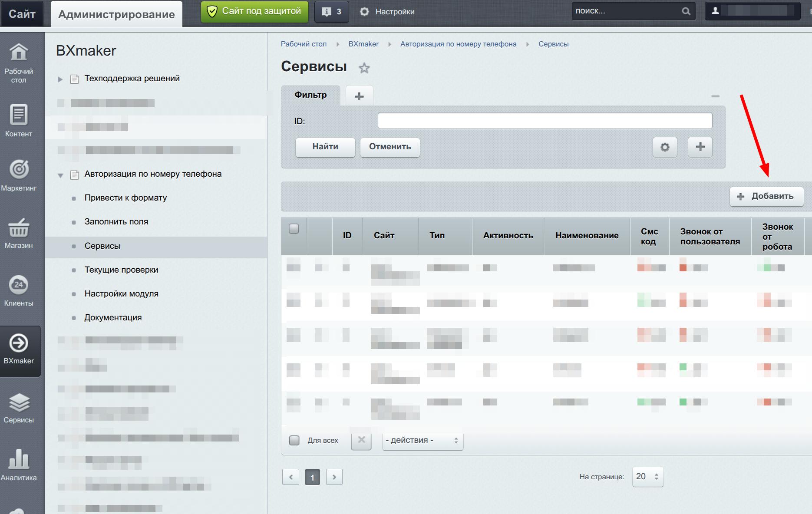Open Настройки from the top bar
This screenshot has height=514, width=812.
point(387,12)
